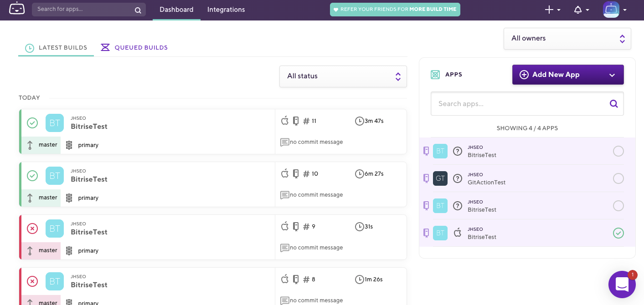
Task: Click magnifier icon in Search apps field
Action: point(614,104)
